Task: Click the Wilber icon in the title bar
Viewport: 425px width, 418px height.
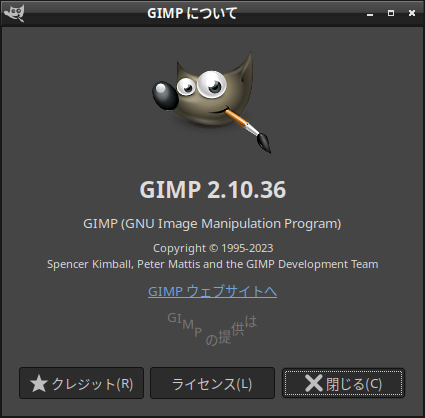Action: (x=14, y=13)
